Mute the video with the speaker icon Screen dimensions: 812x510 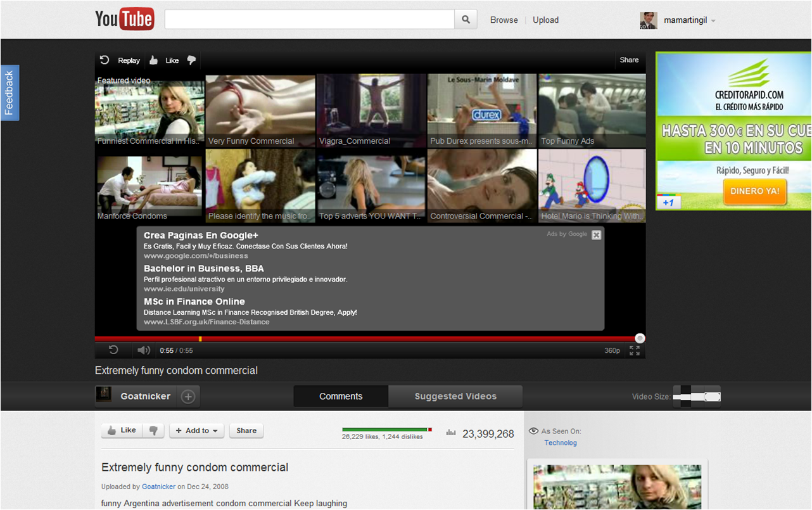(144, 350)
